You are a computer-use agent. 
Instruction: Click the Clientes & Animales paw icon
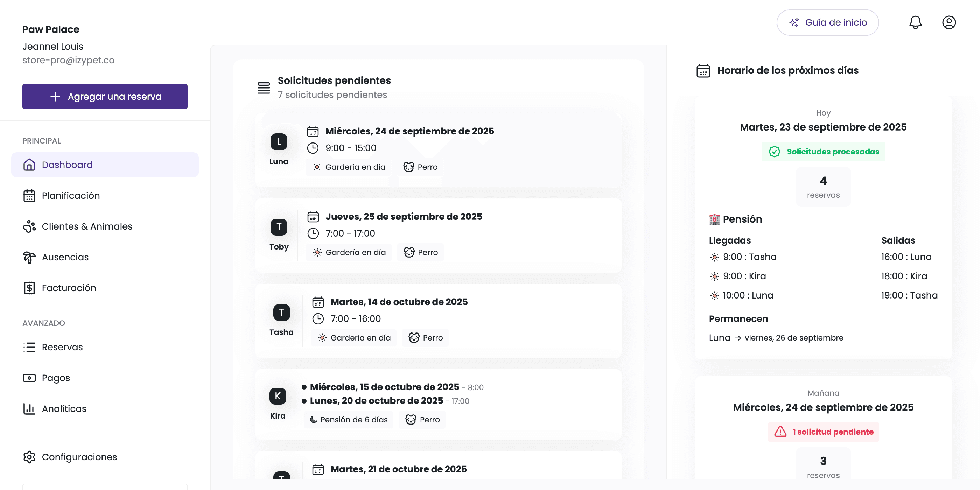(x=29, y=226)
